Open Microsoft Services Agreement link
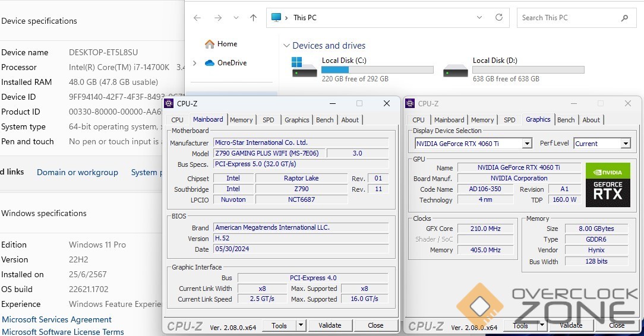 point(56,319)
